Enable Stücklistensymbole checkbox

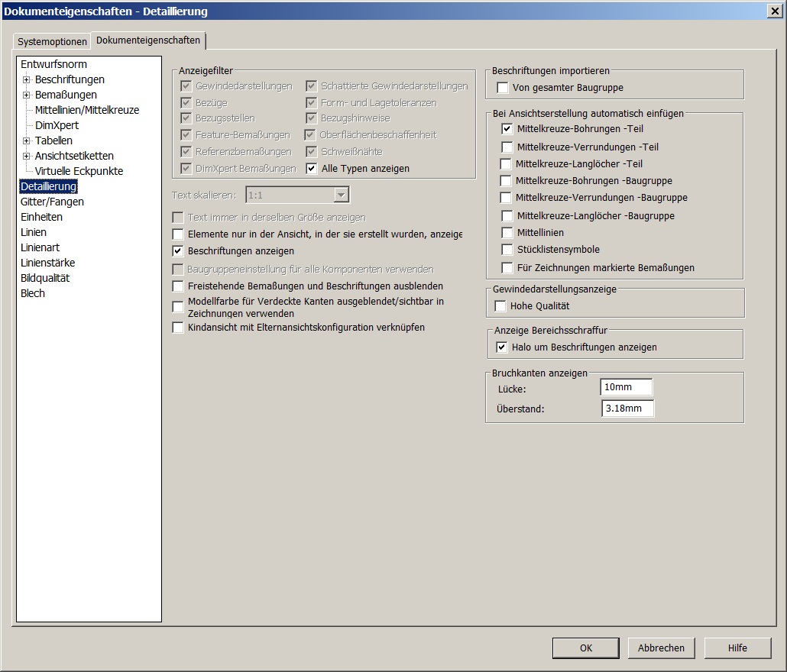pos(507,249)
